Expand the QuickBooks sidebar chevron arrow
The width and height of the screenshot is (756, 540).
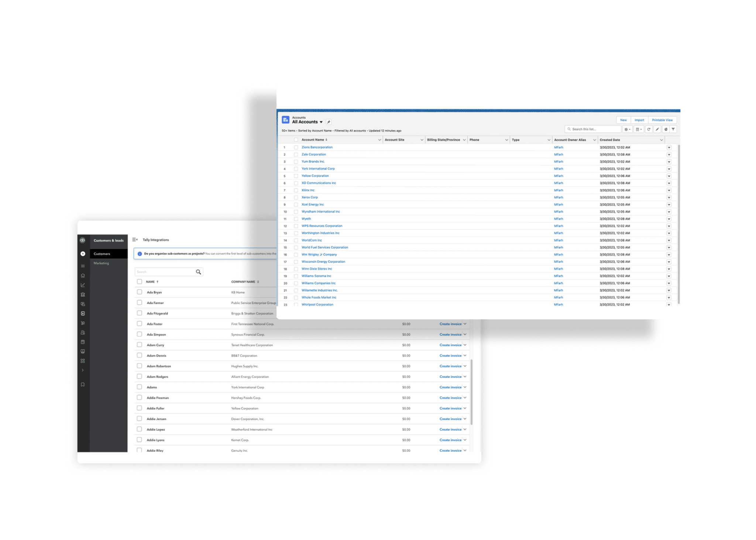(x=83, y=370)
